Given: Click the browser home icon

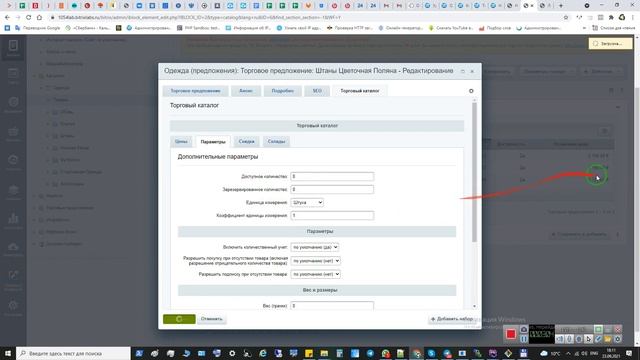Looking at the screenshot, I should pyautogui.click(x=39, y=18).
